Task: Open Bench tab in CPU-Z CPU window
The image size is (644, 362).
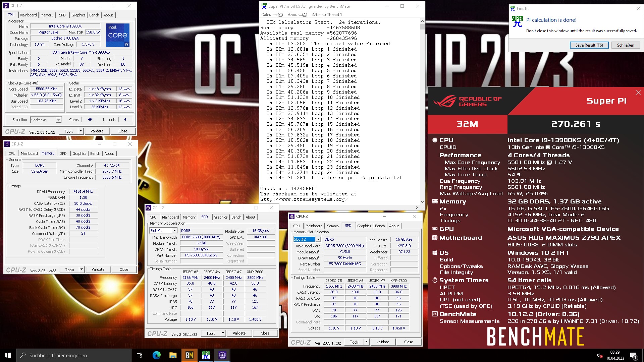Action: (x=94, y=15)
